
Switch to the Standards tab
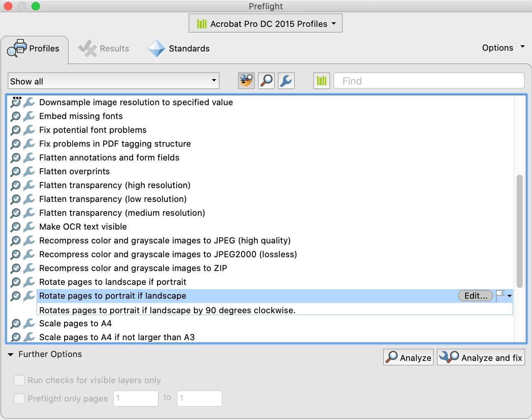[x=179, y=48]
